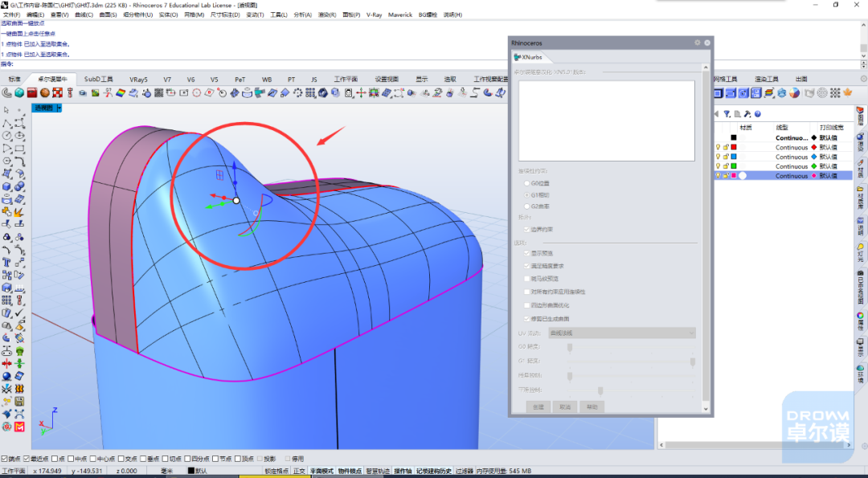Screen dimensions: 868x478
Task: Click the cyan box icon in main toolbar
Action: tap(19, 92)
